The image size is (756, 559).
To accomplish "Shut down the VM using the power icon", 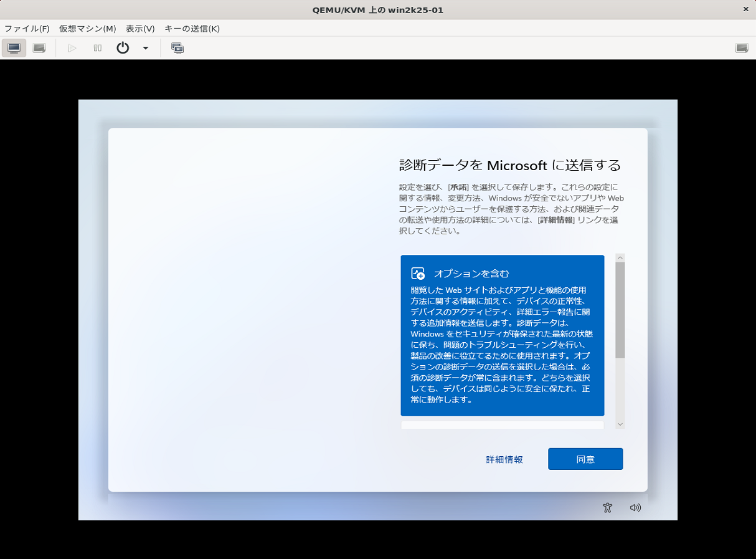I will tap(122, 47).
